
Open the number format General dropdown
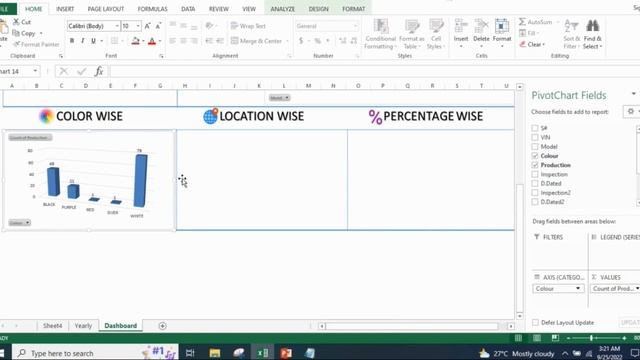click(355, 26)
